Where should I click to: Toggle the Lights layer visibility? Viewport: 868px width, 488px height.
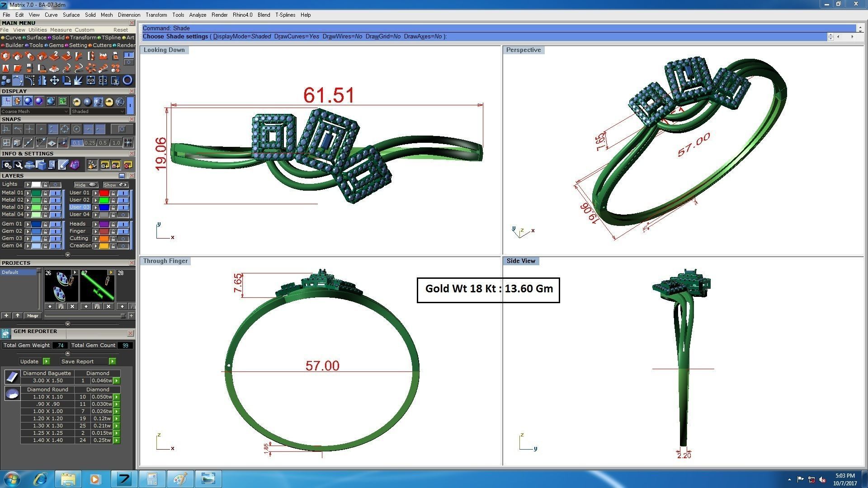[x=55, y=184]
